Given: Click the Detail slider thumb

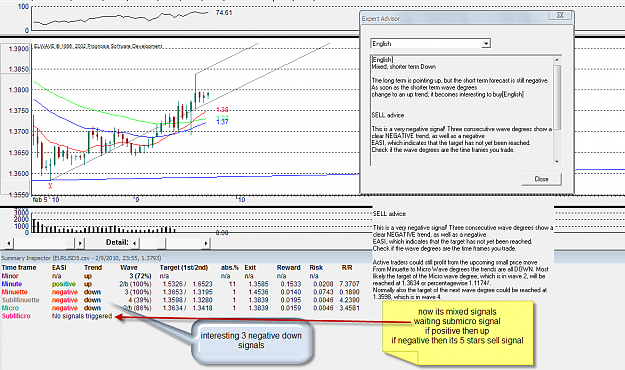Looking at the screenshot, I should point(161,242).
